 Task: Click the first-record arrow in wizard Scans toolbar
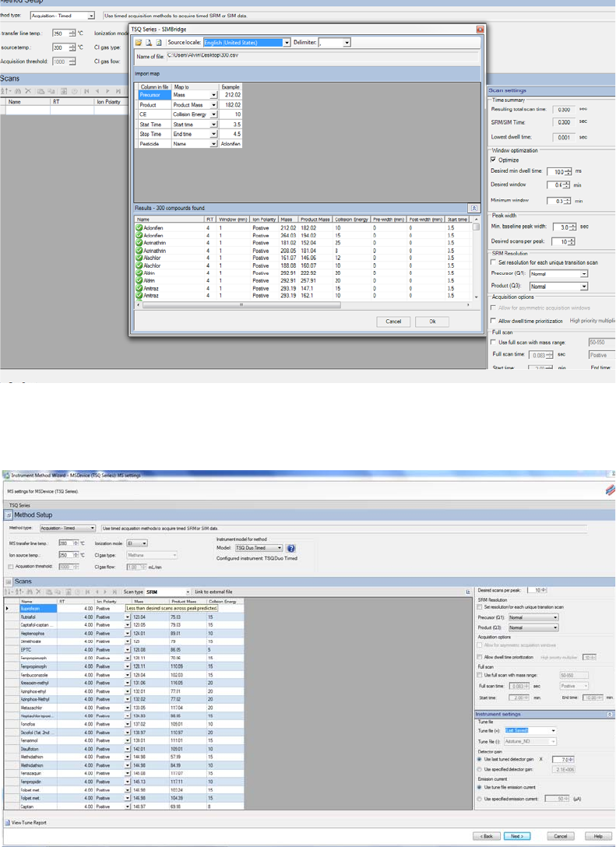point(87,592)
